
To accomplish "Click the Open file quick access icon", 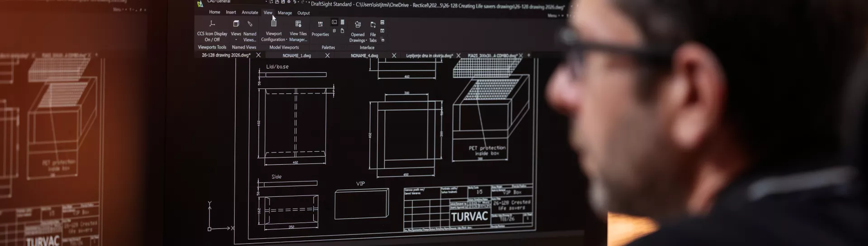I will 277,2.
